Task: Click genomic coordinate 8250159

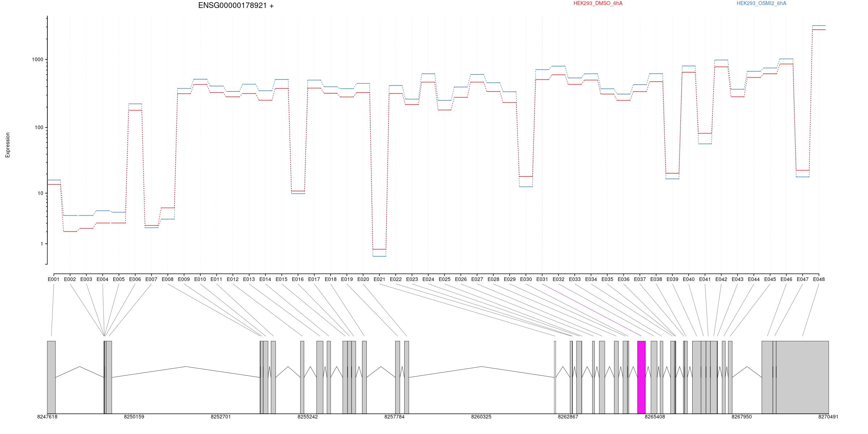Action: 134,417
